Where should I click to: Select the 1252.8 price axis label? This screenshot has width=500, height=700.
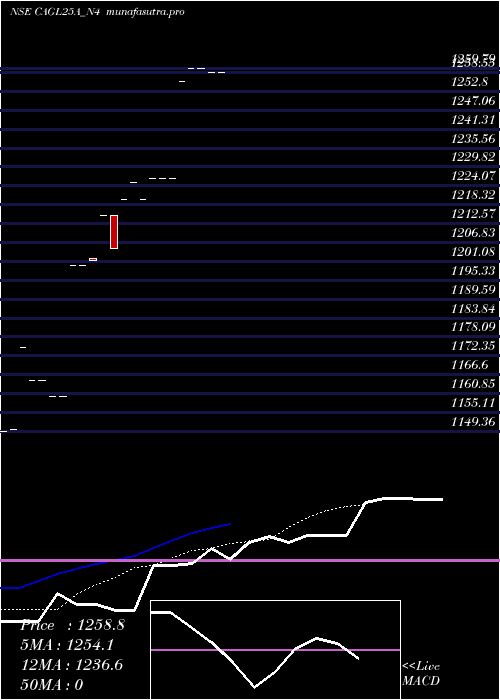(471, 82)
